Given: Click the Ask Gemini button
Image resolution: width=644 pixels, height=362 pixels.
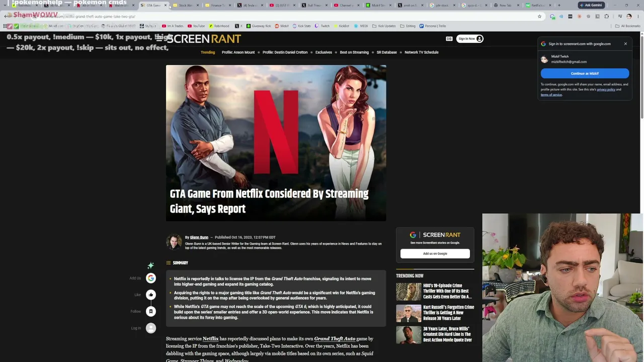Looking at the screenshot, I should 591,5.
